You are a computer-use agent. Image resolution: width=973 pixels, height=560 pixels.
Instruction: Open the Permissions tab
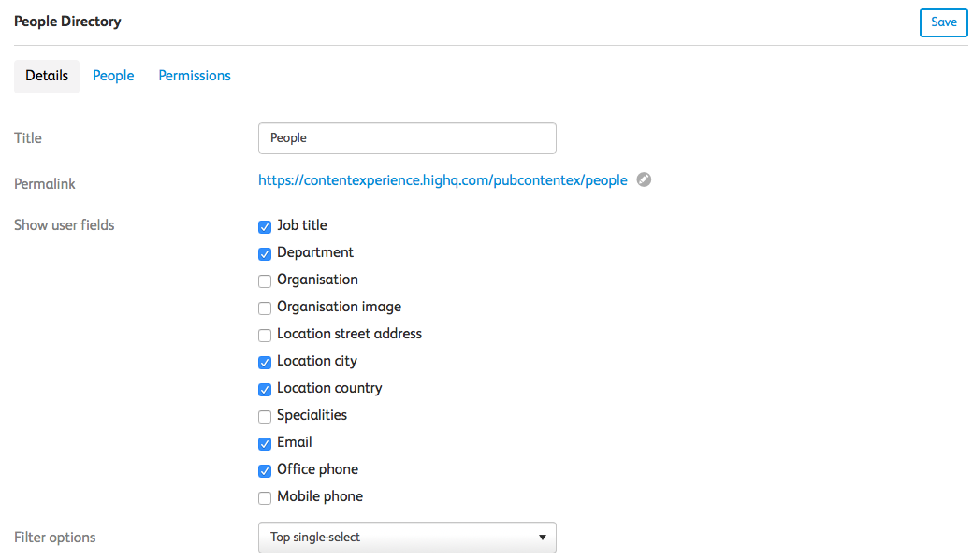pyautogui.click(x=195, y=76)
